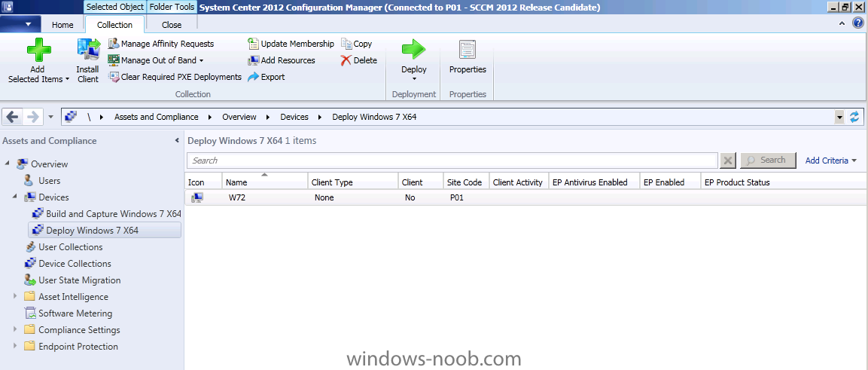Viewport: 868px width, 370px height.
Task: Select the W72 device row
Action: [x=526, y=197]
